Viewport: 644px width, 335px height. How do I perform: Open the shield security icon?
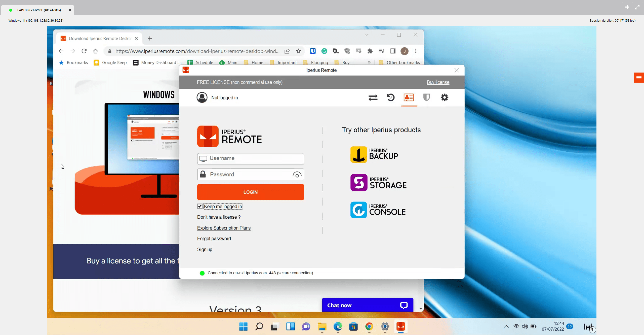[426, 97]
